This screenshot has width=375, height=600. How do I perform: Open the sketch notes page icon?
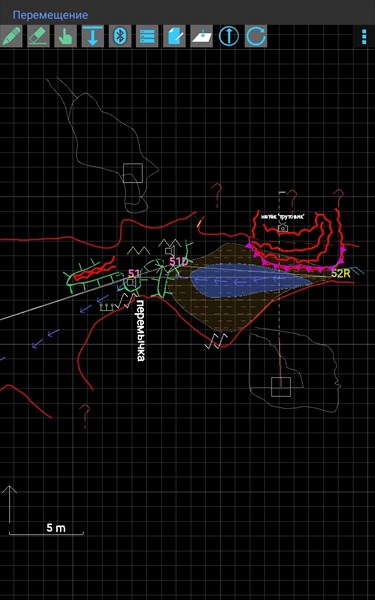pos(174,36)
